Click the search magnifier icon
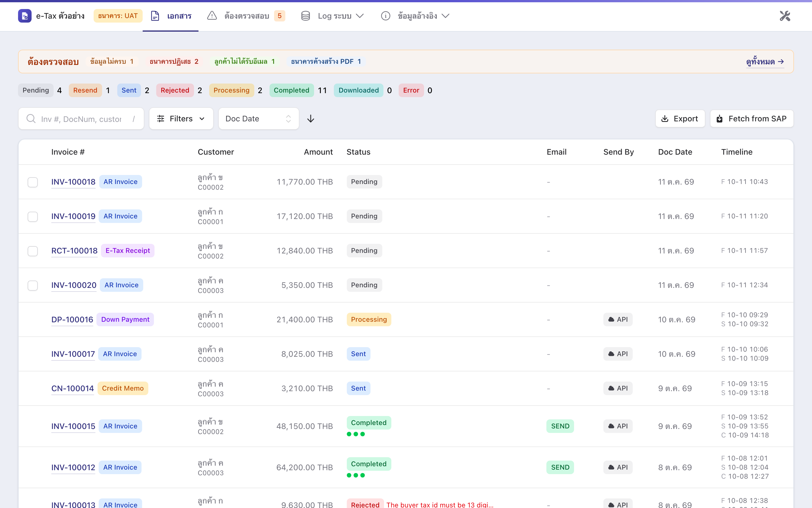This screenshot has height=508, width=812. tap(31, 119)
